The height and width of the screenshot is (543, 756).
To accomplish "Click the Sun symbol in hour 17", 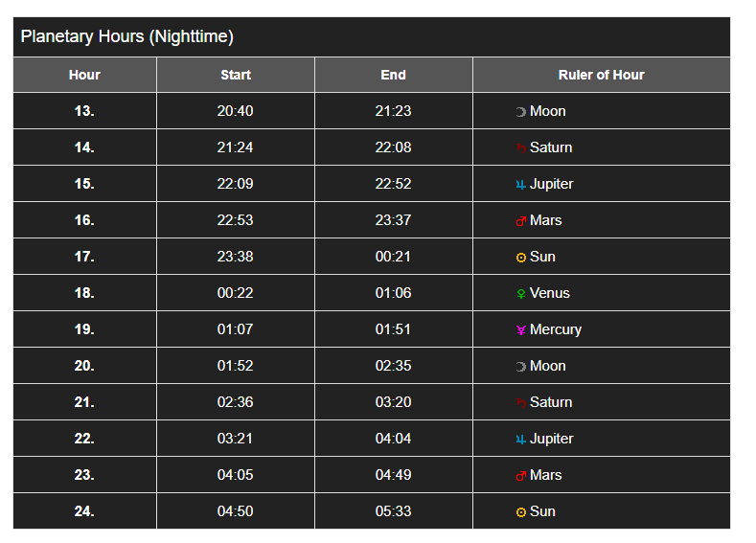I will point(521,258).
